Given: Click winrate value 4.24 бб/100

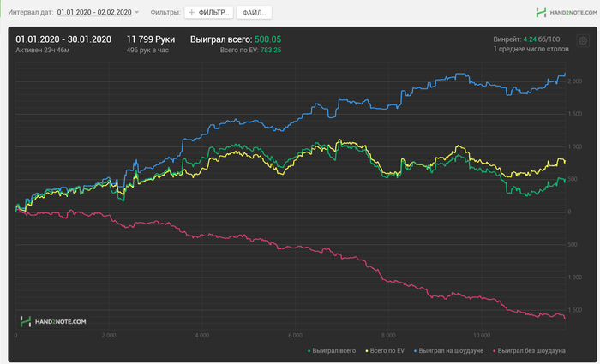Looking at the screenshot, I should click(542, 39).
